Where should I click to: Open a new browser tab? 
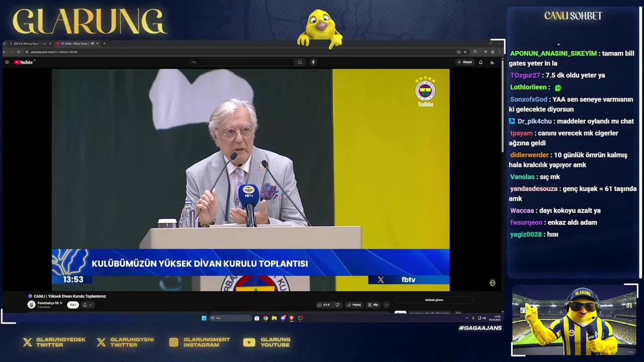[104, 44]
